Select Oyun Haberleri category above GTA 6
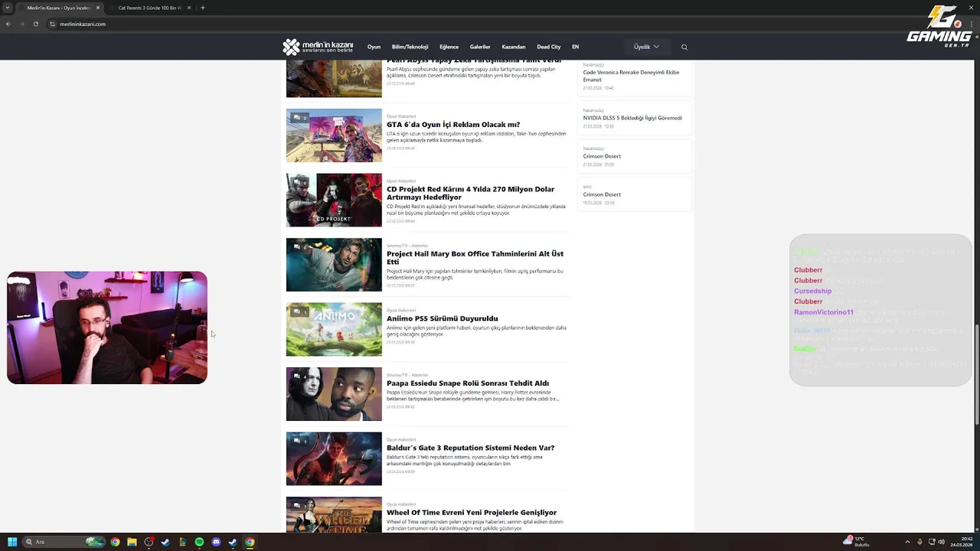Screen dimensions: 980x551 coord(401,116)
